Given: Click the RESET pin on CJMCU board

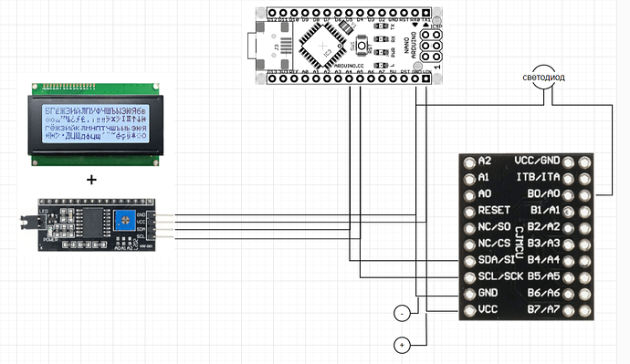Looking at the screenshot, I should point(469,212).
